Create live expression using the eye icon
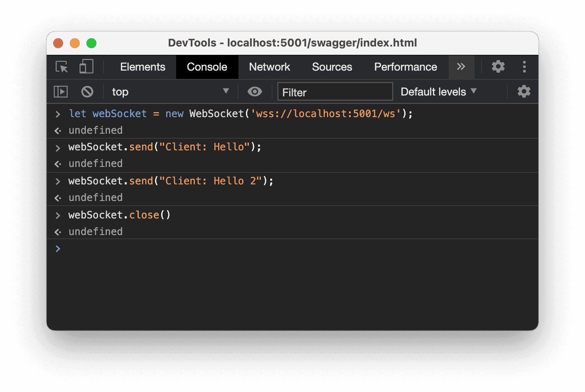Image resolution: width=585 pixels, height=392 pixels. click(x=255, y=92)
